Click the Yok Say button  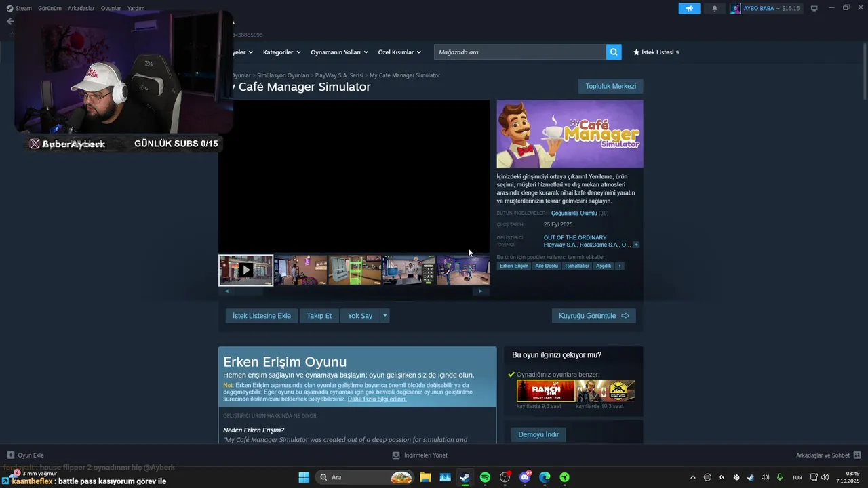tap(359, 316)
